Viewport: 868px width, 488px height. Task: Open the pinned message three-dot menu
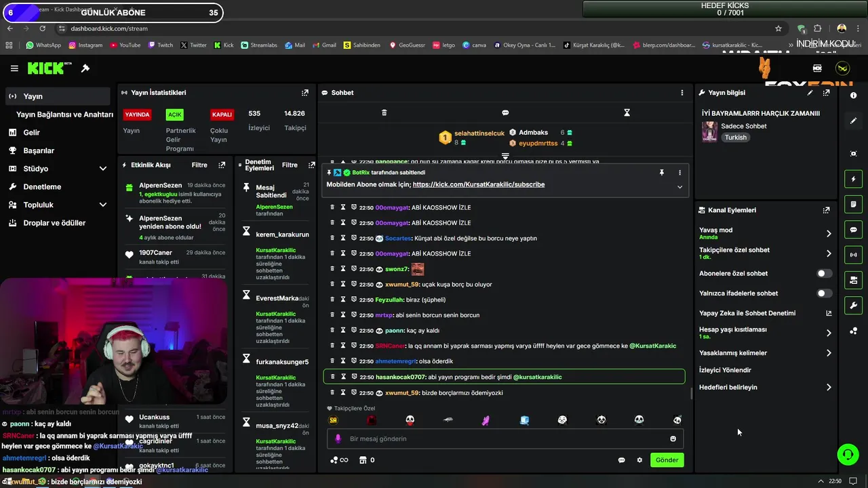click(679, 173)
